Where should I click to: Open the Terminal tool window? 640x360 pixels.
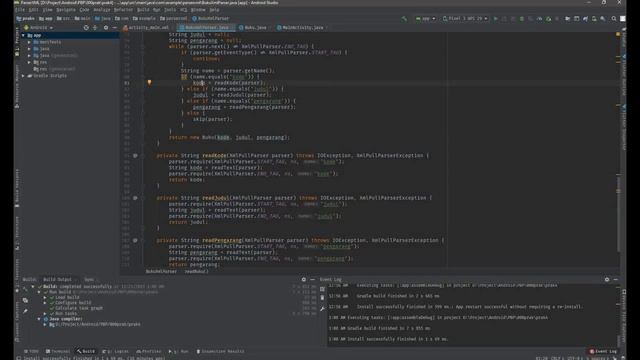[x=58, y=351]
